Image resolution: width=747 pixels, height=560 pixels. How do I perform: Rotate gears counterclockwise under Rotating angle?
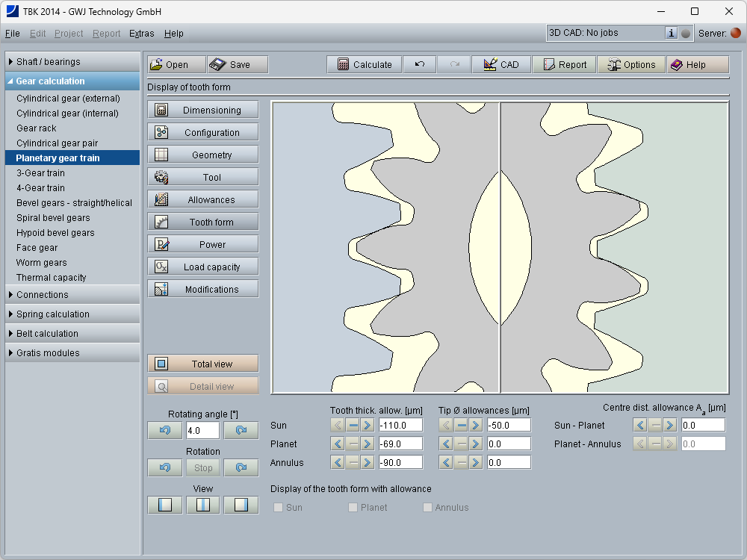click(165, 431)
